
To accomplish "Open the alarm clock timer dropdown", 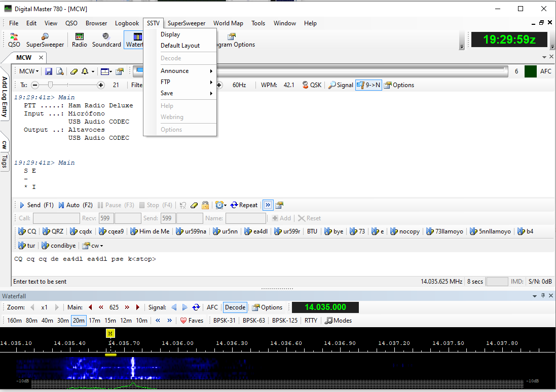I will tap(221, 205).
